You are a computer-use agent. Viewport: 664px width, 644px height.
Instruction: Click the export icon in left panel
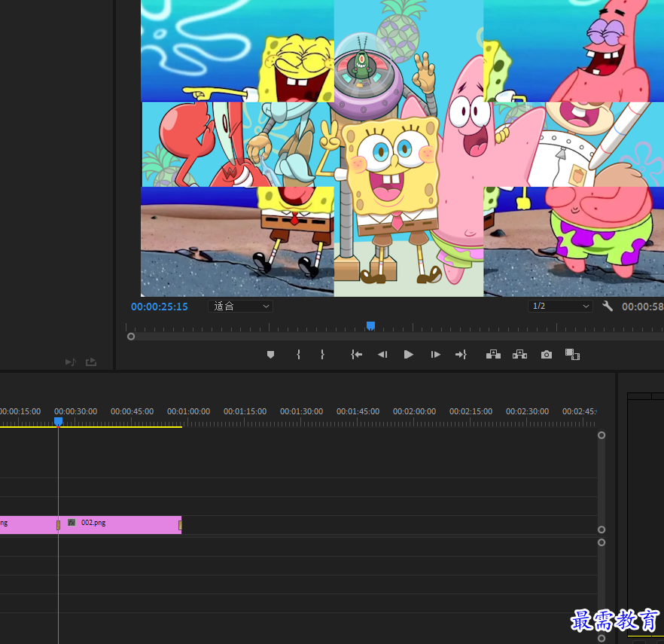(91, 362)
